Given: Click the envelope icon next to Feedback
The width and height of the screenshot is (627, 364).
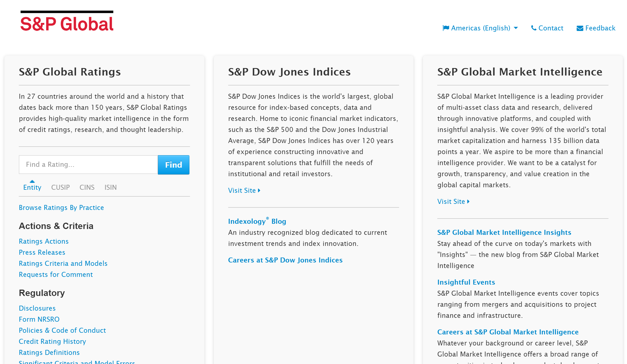Looking at the screenshot, I should (580, 28).
